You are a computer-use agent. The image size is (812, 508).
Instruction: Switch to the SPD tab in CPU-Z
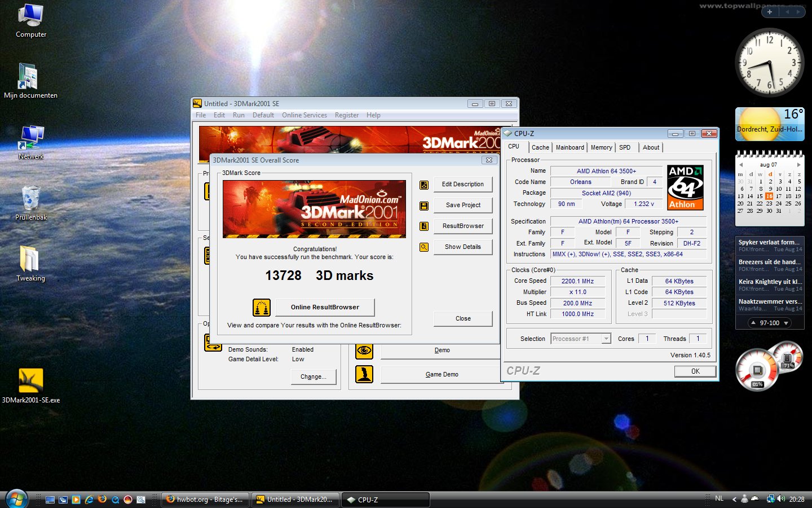coord(625,147)
